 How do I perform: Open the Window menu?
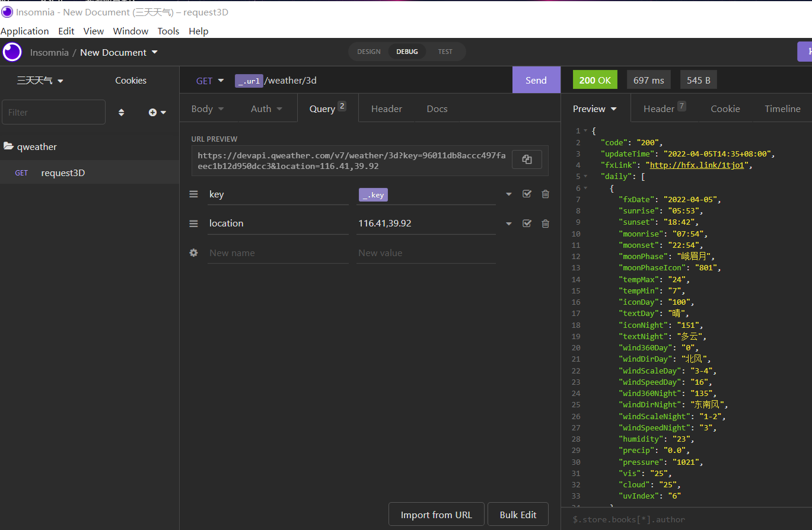point(130,31)
